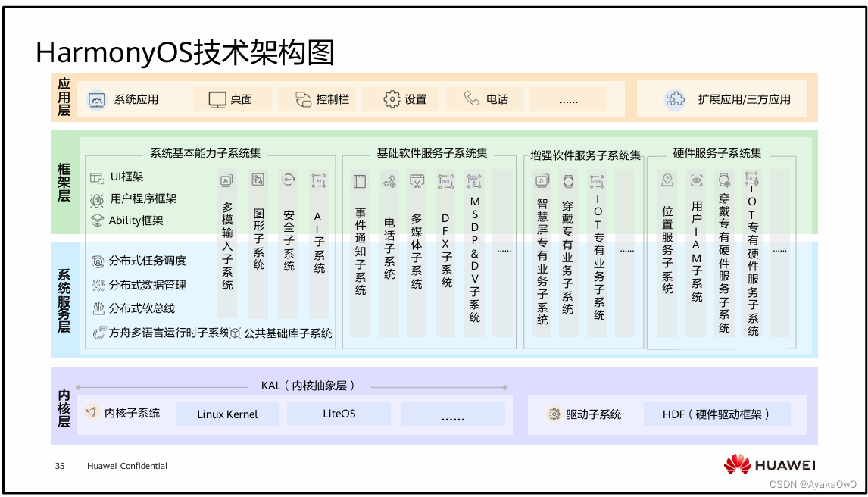Click the 分布式任务调度 icon
The image size is (868, 497).
pos(99,259)
